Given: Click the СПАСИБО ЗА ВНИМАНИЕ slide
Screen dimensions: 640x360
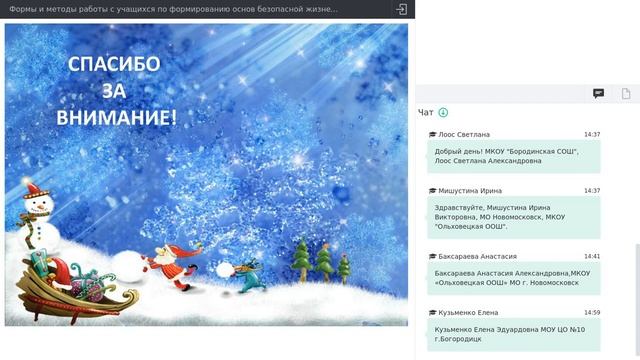Looking at the screenshot, I should (206, 175).
